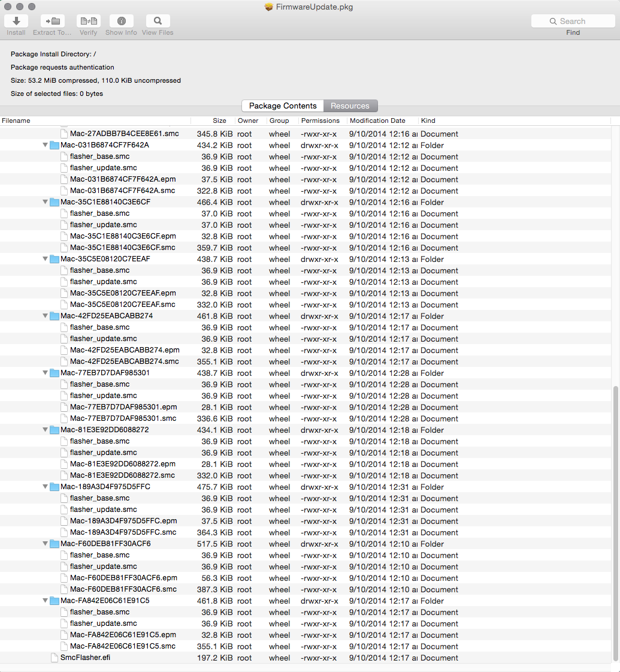Select file Mac-35C1E88140C3E6CF.epm
The height and width of the screenshot is (672, 620).
point(123,236)
